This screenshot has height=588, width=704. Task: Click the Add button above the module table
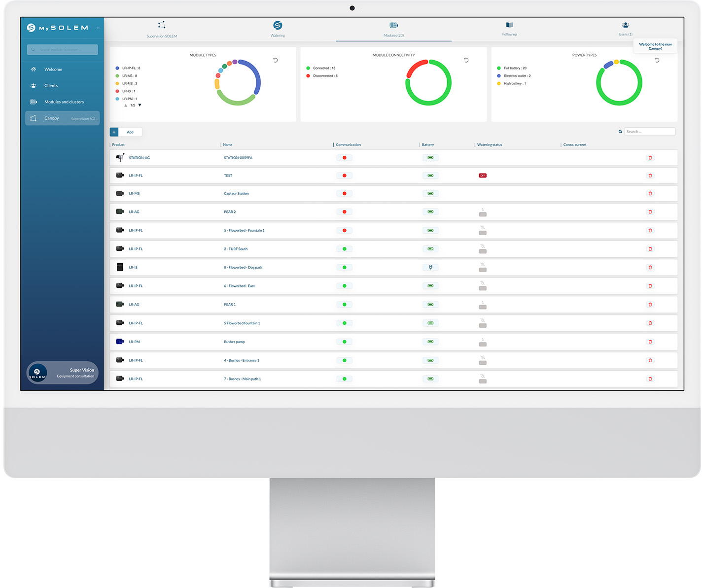[x=131, y=132]
